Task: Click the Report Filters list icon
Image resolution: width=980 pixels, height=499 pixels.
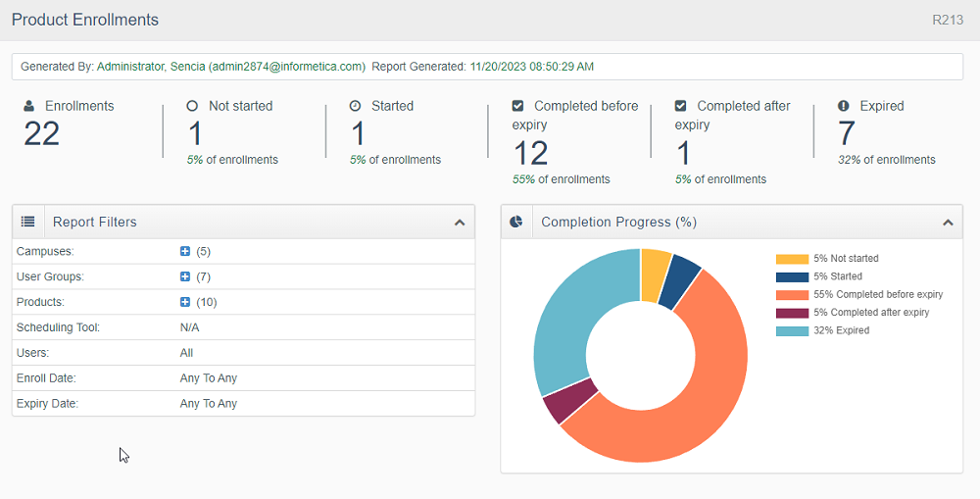Action: point(27,222)
